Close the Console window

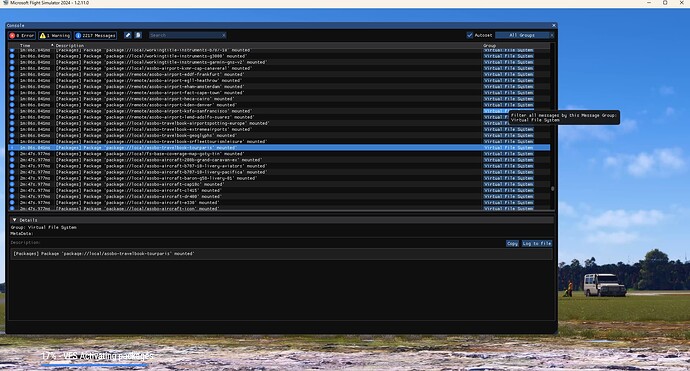point(554,26)
